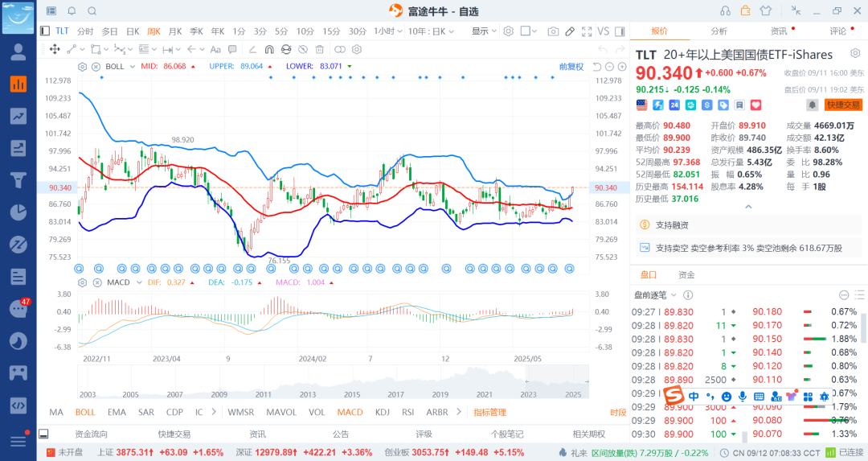Viewport: 868px width, 461px height.
Task: Open BOLL indicator settings gear
Action: [83, 67]
